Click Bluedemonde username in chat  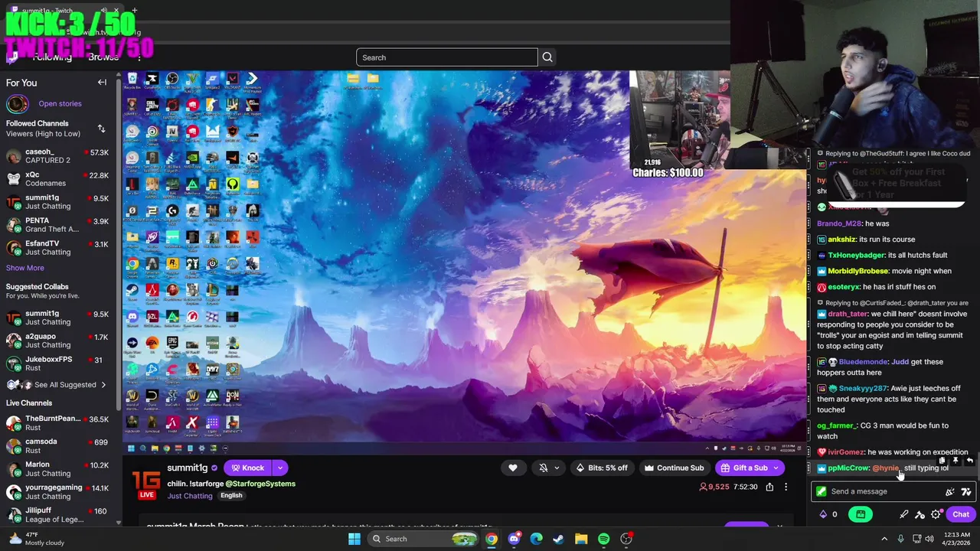coord(863,362)
